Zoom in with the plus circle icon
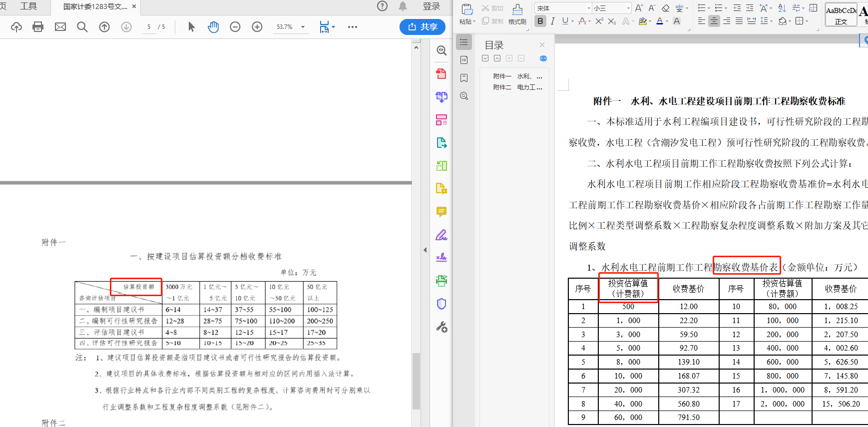The image size is (868, 427). point(257,27)
